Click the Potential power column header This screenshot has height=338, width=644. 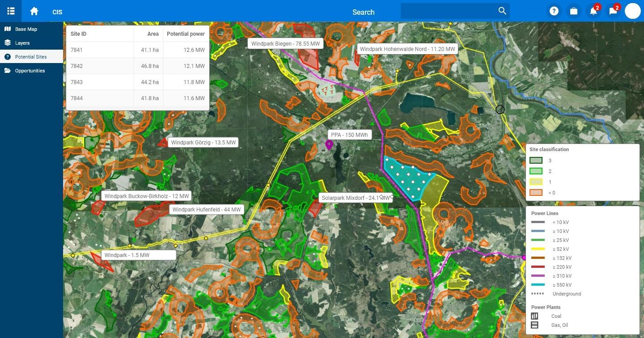tap(186, 34)
